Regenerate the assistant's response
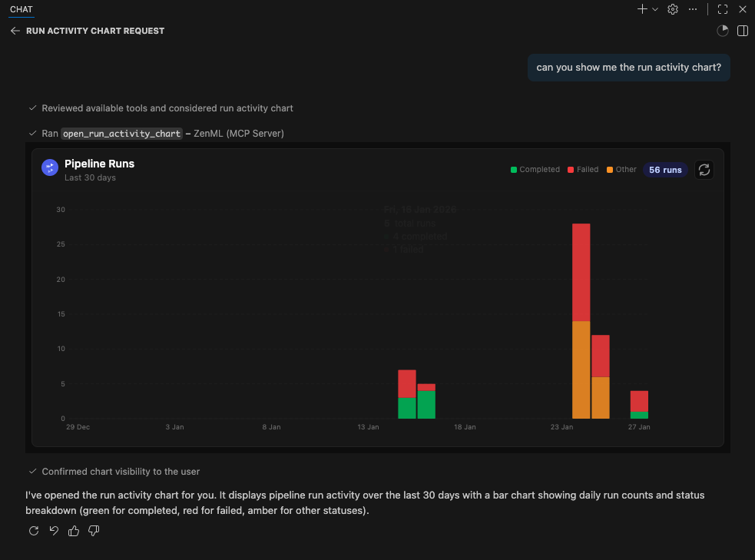This screenshot has width=755, height=560. click(x=33, y=531)
